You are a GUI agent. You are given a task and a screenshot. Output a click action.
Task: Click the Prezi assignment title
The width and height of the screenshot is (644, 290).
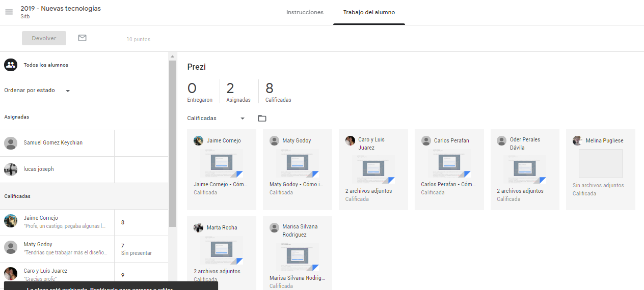[196, 67]
